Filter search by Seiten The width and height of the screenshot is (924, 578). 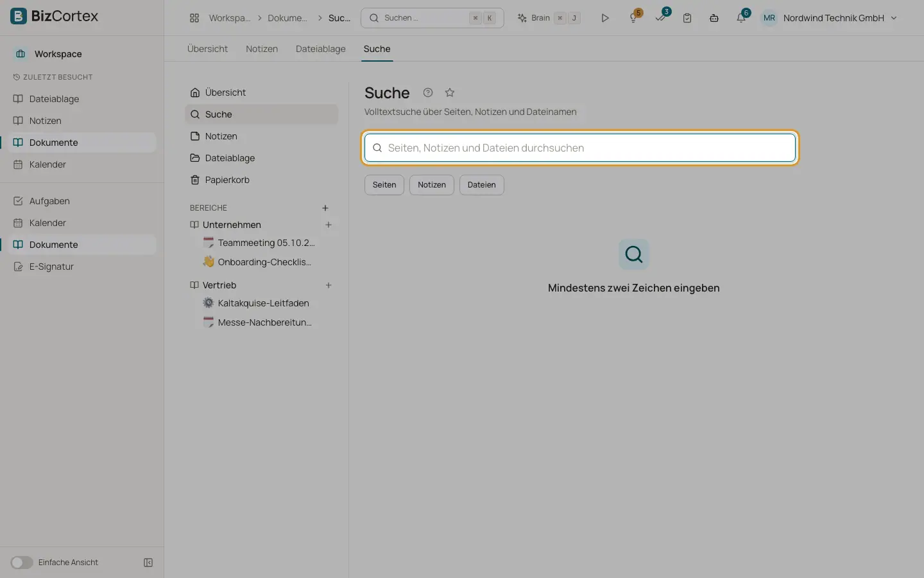384,185
